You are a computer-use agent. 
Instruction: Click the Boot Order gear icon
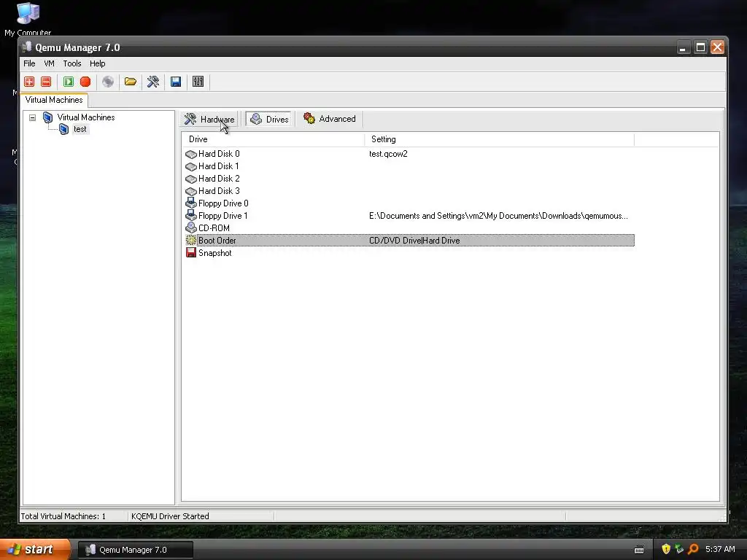coord(191,241)
